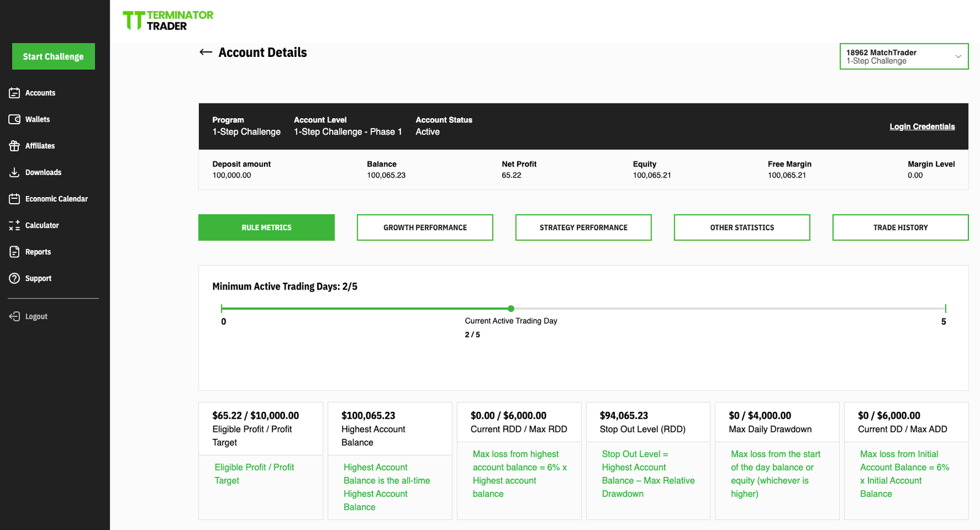Select the Trade History tab
Viewport: 980px width, 530px height.
pyautogui.click(x=900, y=228)
